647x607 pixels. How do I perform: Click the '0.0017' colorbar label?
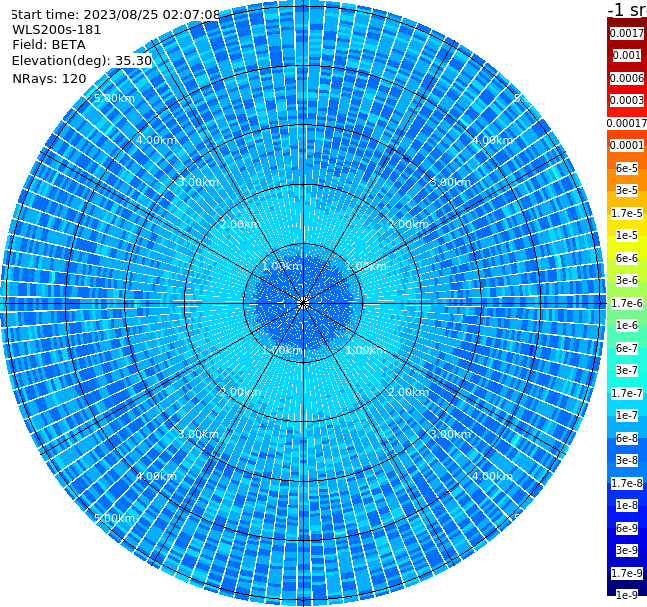click(x=627, y=33)
